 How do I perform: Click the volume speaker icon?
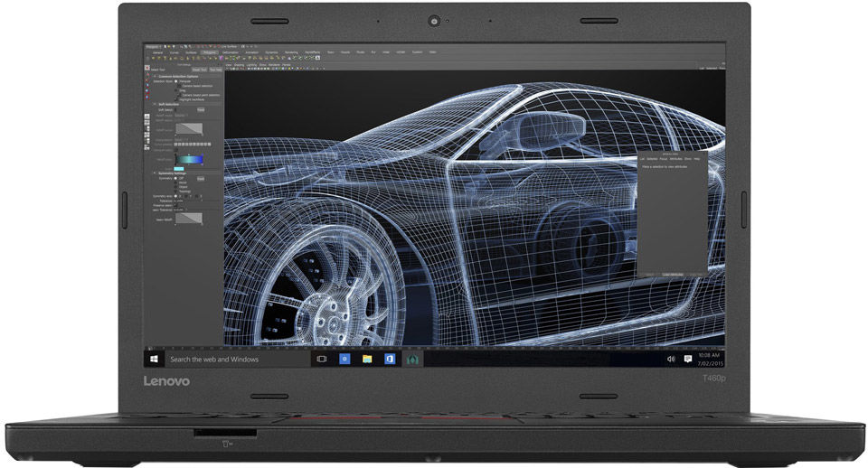[670, 359]
